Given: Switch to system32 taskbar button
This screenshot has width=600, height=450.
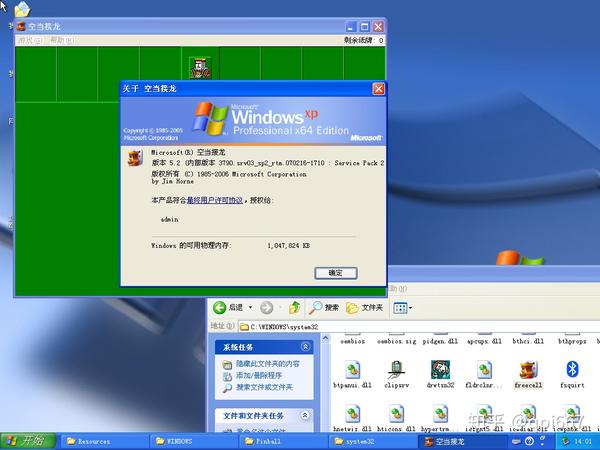Looking at the screenshot, I should 373,441.
